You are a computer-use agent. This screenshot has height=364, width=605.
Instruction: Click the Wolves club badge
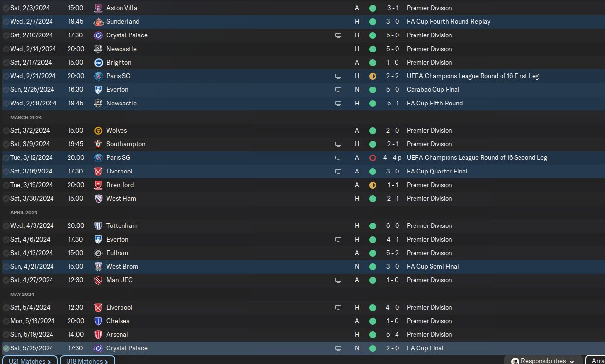pyautogui.click(x=98, y=130)
